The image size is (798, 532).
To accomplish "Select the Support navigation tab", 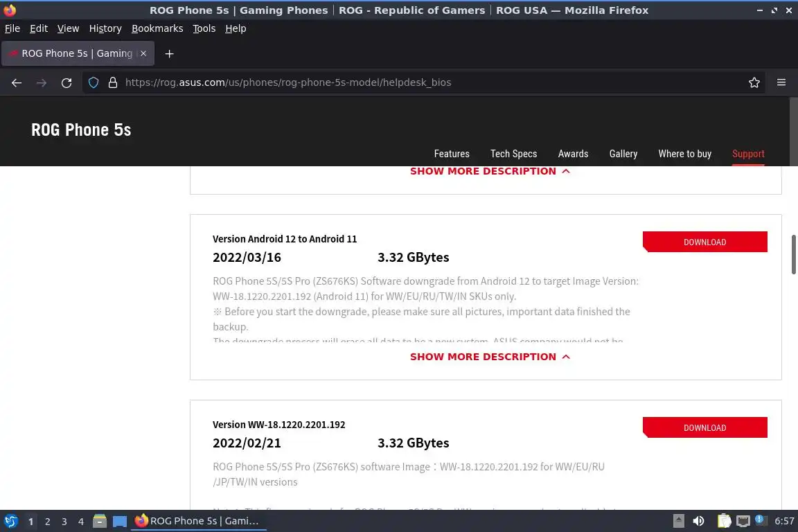I will [748, 154].
